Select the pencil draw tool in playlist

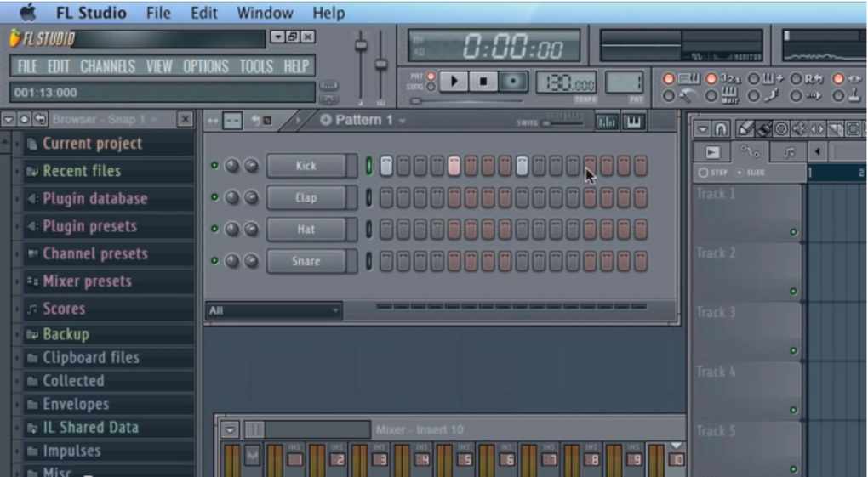click(745, 129)
